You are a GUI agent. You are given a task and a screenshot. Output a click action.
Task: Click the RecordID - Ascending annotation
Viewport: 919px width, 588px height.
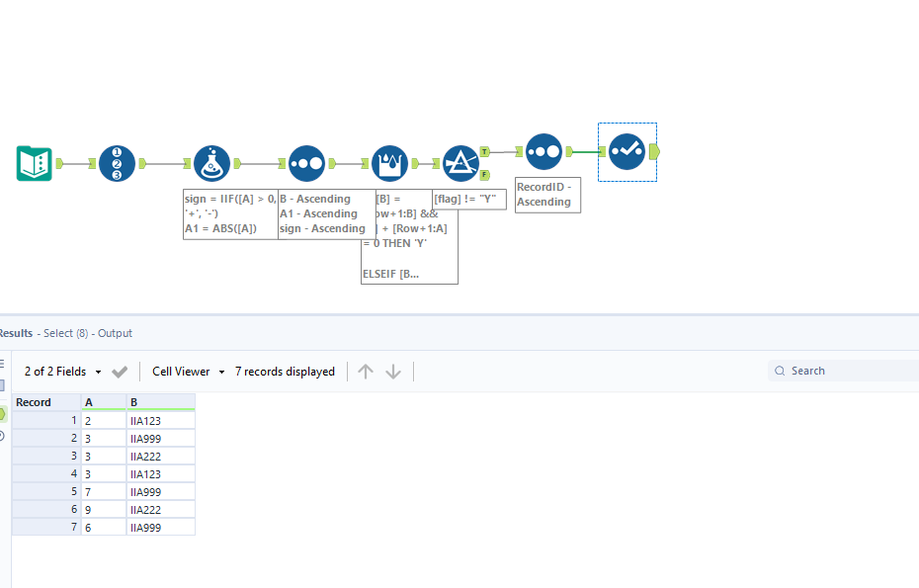(x=547, y=195)
